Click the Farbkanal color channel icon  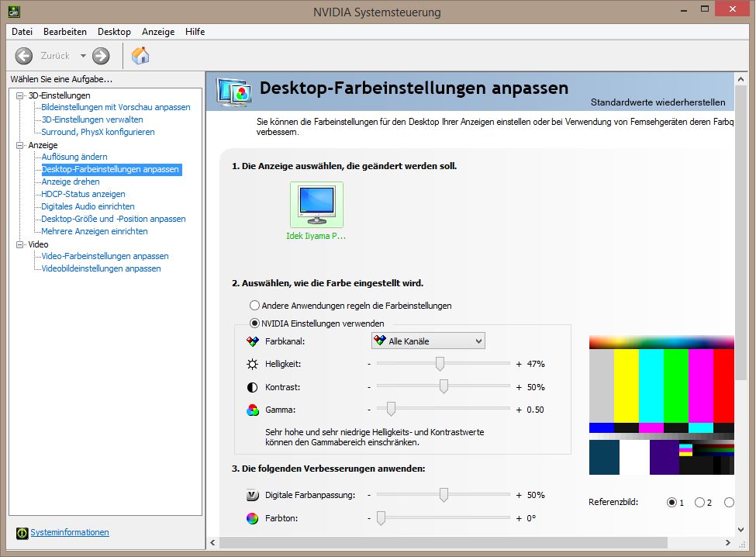253,341
